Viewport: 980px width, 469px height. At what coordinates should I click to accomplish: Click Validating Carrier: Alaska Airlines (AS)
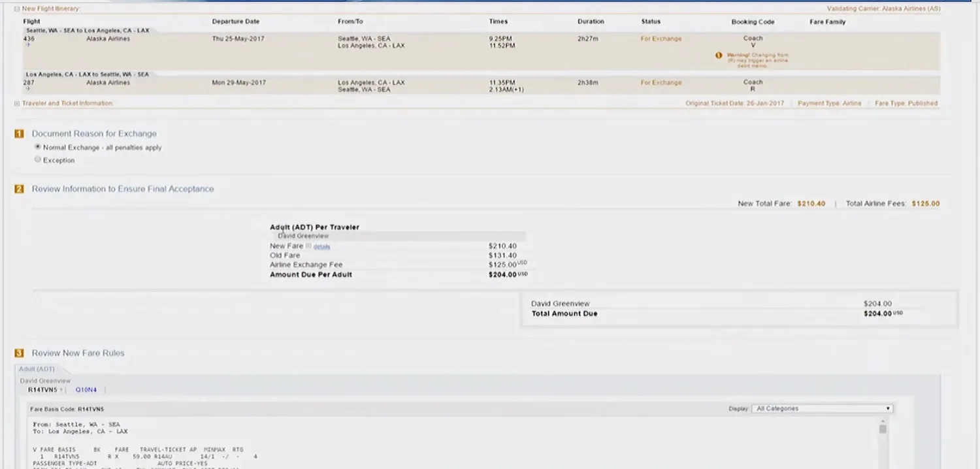(883, 9)
